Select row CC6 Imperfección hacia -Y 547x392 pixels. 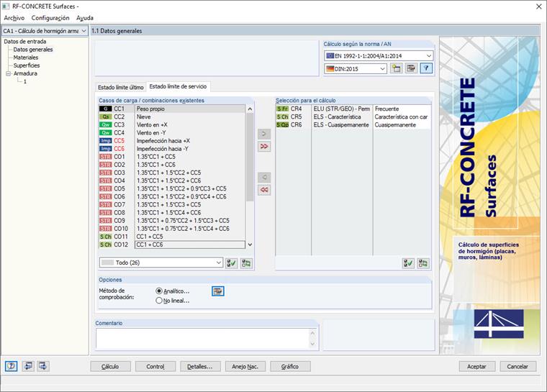point(172,149)
